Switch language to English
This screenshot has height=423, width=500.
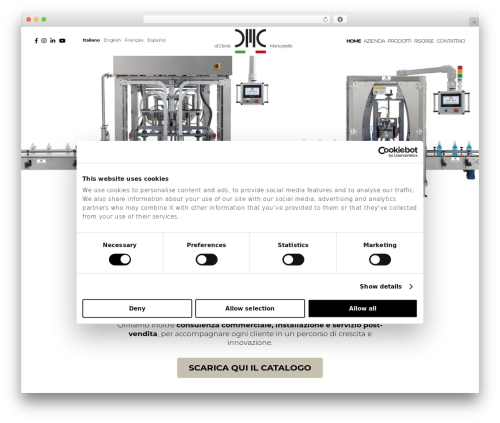point(112,40)
